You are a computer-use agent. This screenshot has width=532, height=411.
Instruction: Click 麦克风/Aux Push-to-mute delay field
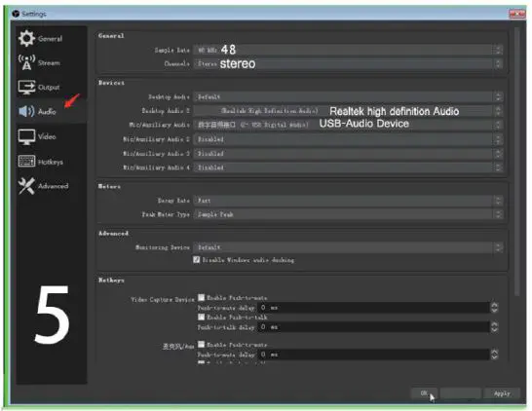pyautogui.click(x=374, y=355)
